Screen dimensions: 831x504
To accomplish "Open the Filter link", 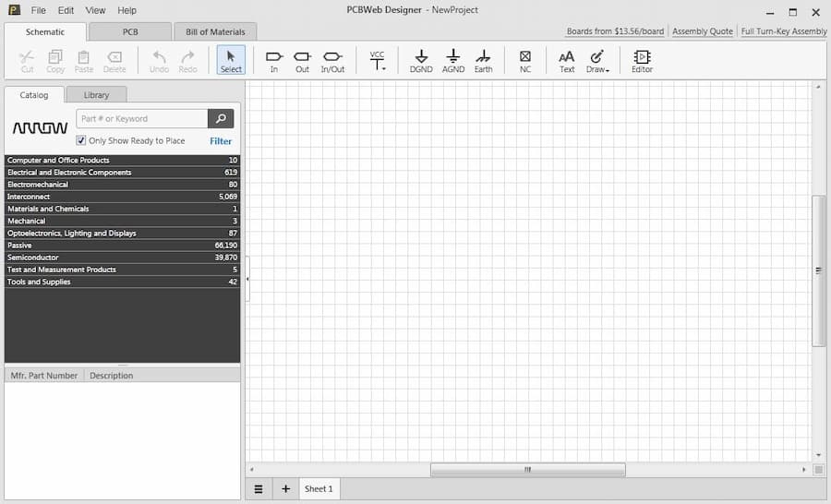I will pos(221,141).
